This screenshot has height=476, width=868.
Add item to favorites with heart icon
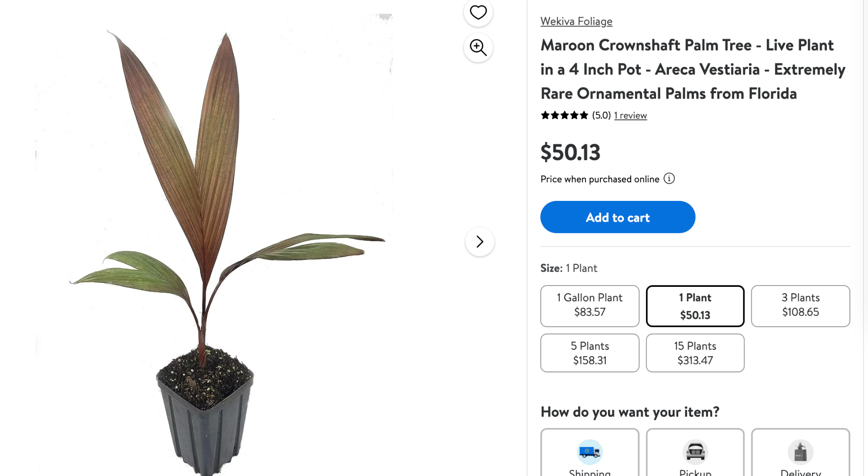pos(478,12)
